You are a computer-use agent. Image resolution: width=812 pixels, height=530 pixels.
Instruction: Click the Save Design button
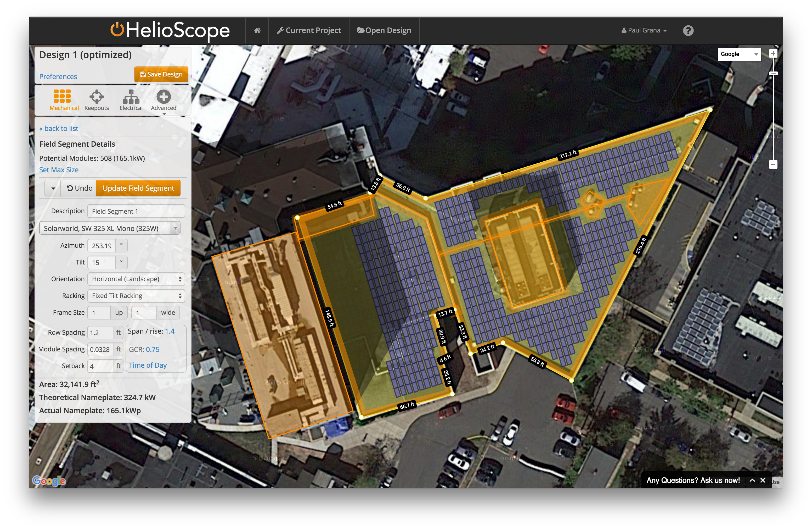pyautogui.click(x=161, y=74)
